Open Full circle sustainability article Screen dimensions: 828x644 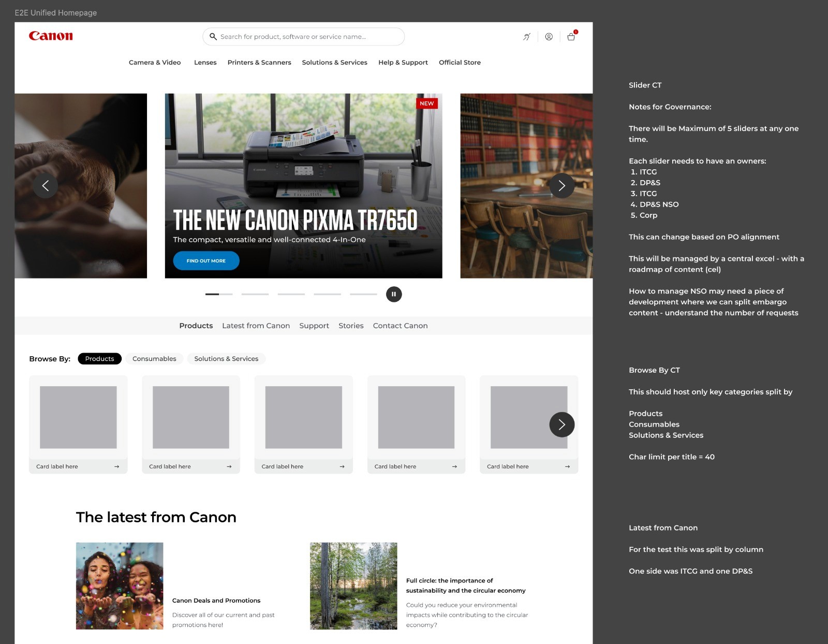pos(466,586)
